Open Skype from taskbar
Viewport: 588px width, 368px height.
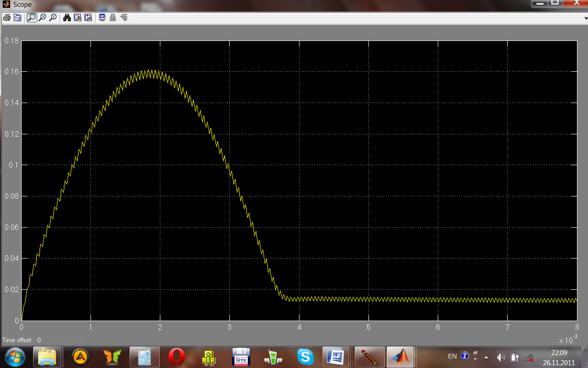(305, 357)
